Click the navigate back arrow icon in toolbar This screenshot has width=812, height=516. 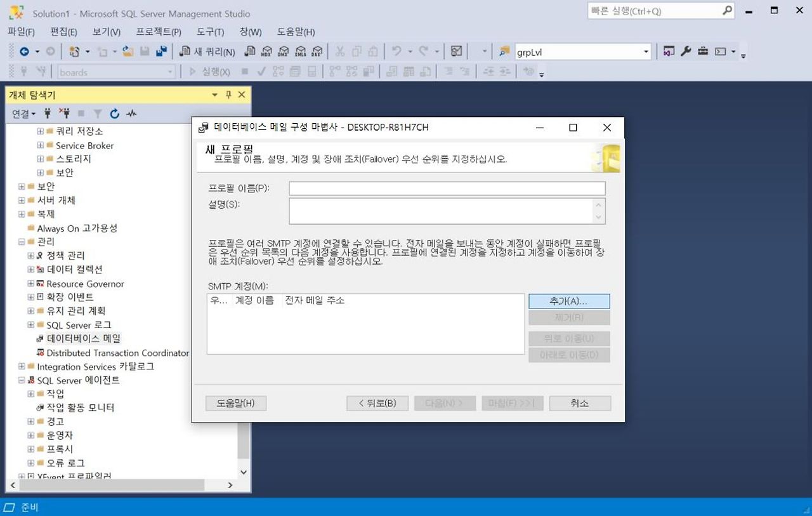(24, 51)
